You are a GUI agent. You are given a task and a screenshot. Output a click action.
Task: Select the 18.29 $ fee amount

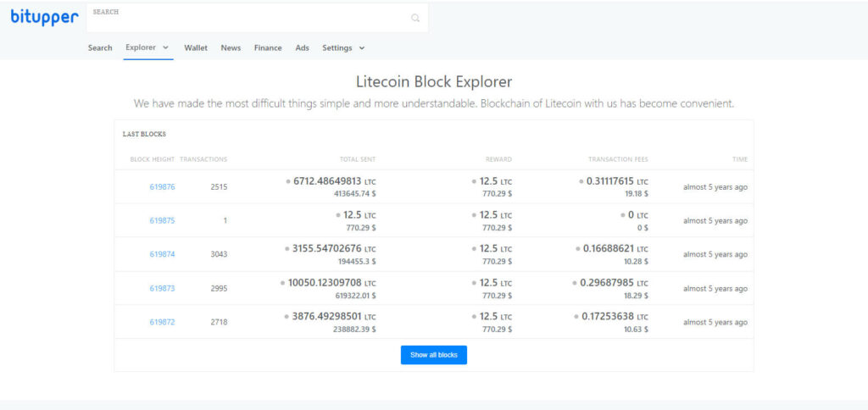click(636, 296)
